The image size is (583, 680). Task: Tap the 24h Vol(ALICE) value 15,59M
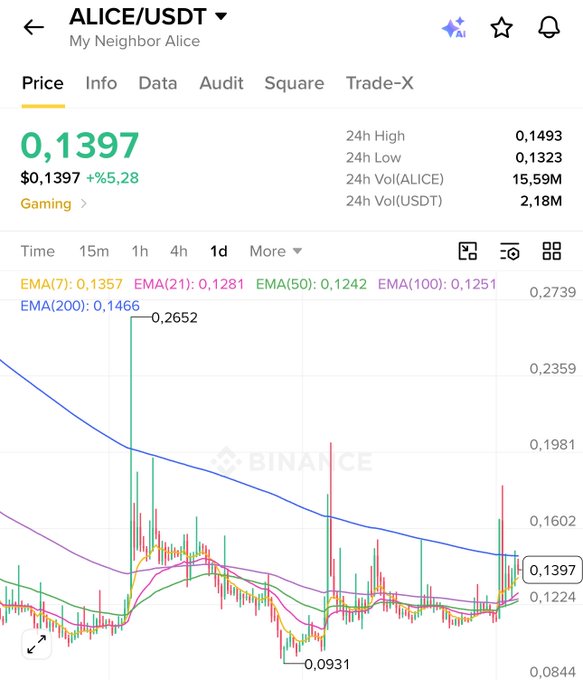pyautogui.click(x=537, y=179)
